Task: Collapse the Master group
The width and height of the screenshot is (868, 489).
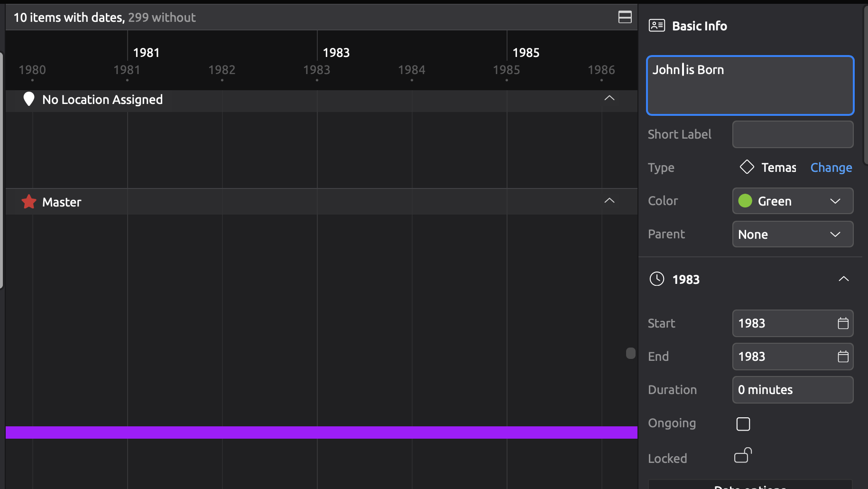Action: [x=609, y=201]
